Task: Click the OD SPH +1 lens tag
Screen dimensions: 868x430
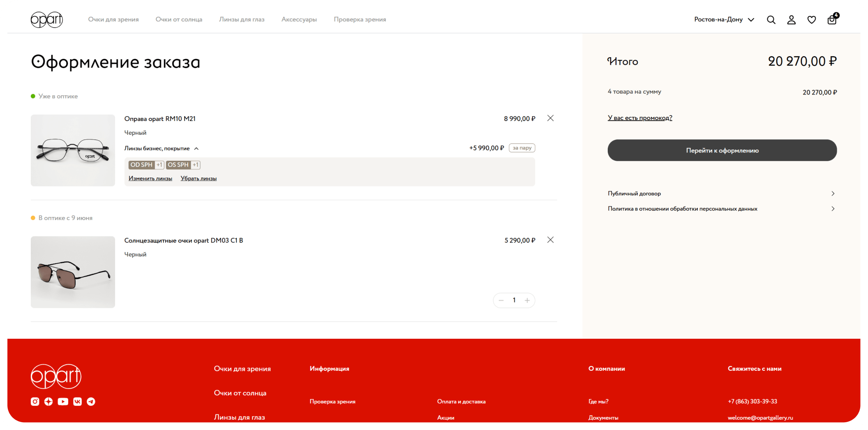Action: [146, 165]
